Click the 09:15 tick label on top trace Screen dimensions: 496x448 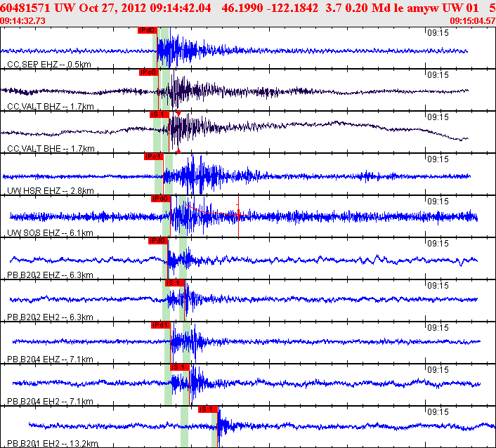pyautogui.click(x=437, y=32)
